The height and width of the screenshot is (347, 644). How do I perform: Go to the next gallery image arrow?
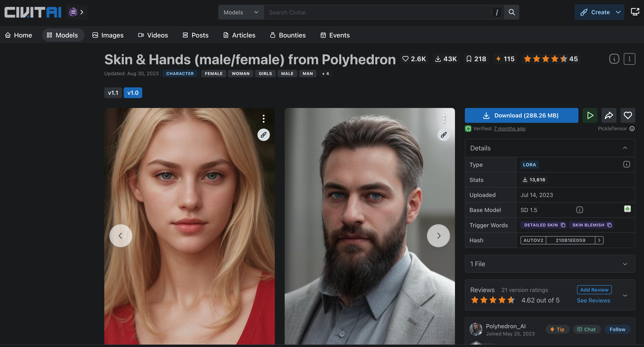point(438,236)
